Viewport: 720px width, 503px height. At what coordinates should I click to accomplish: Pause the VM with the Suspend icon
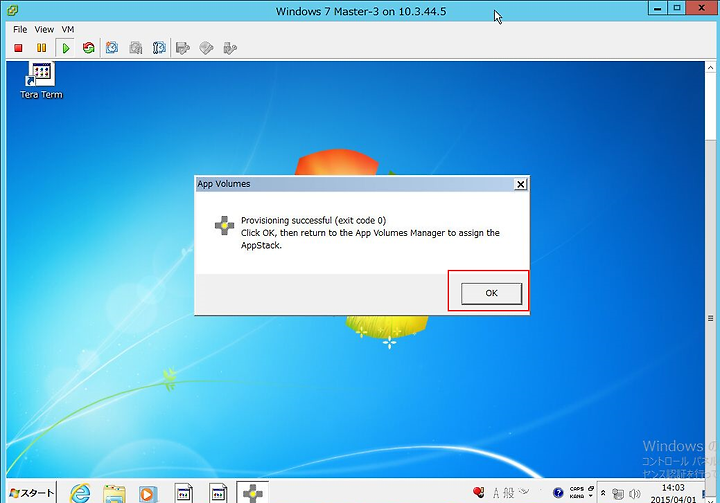point(41,48)
